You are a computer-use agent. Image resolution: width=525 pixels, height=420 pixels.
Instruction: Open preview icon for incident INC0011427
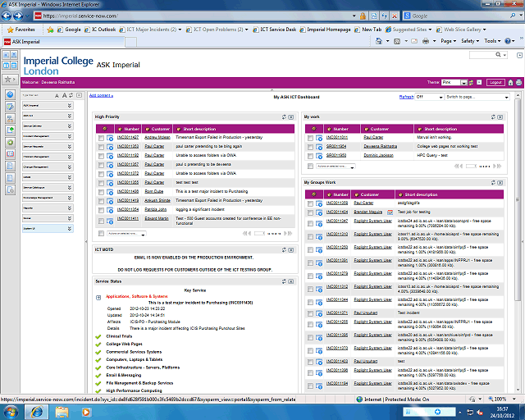coord(109,138)
